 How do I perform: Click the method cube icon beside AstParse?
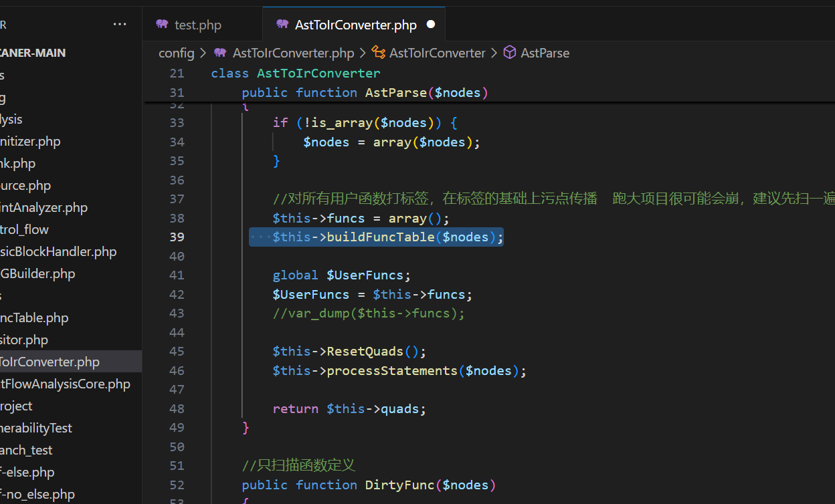click(x=510, y=53)
